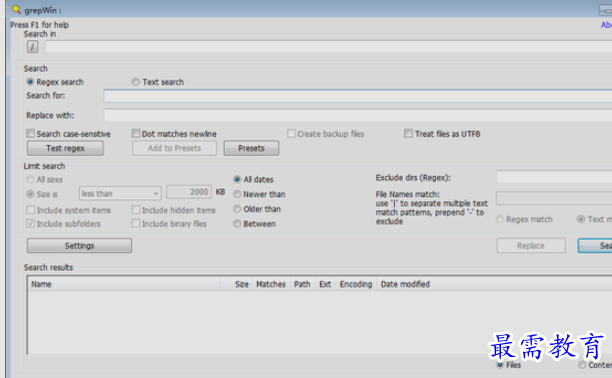Select the All sizes radio button

click(30, 180)
